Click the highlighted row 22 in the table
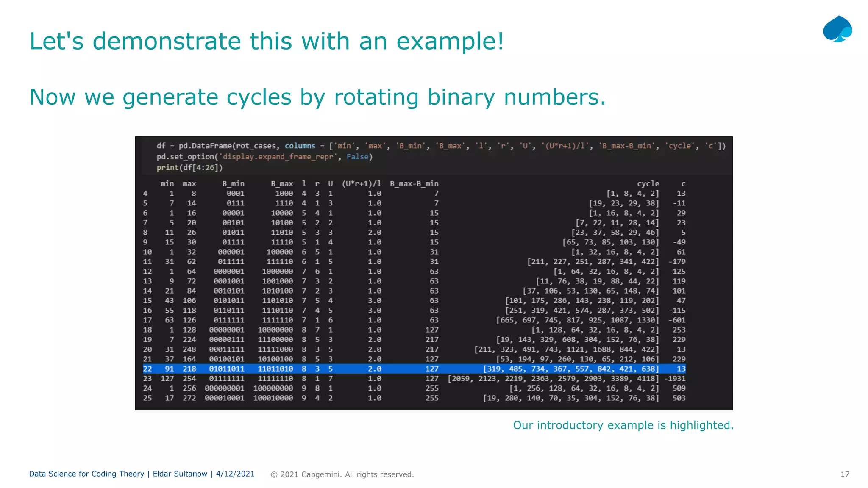This screenshot has width=868, height=488. coord(414,369)
